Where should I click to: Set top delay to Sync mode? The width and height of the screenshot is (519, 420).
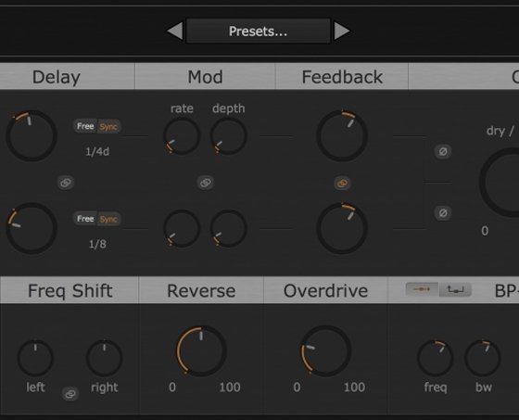109,126
